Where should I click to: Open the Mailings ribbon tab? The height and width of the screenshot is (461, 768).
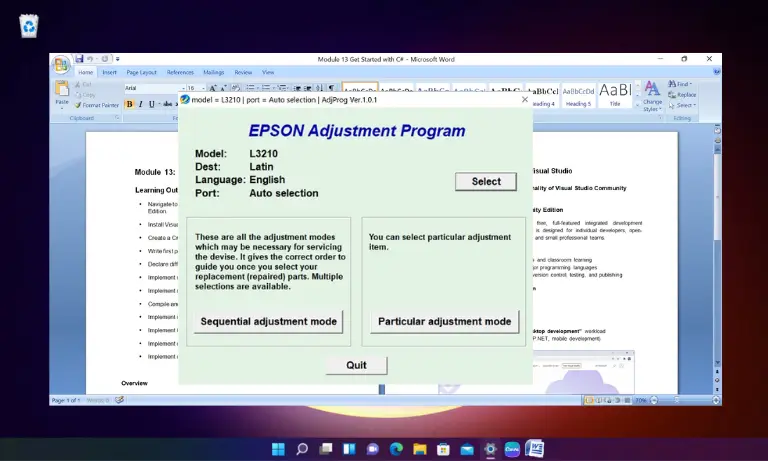coord(214,73)
